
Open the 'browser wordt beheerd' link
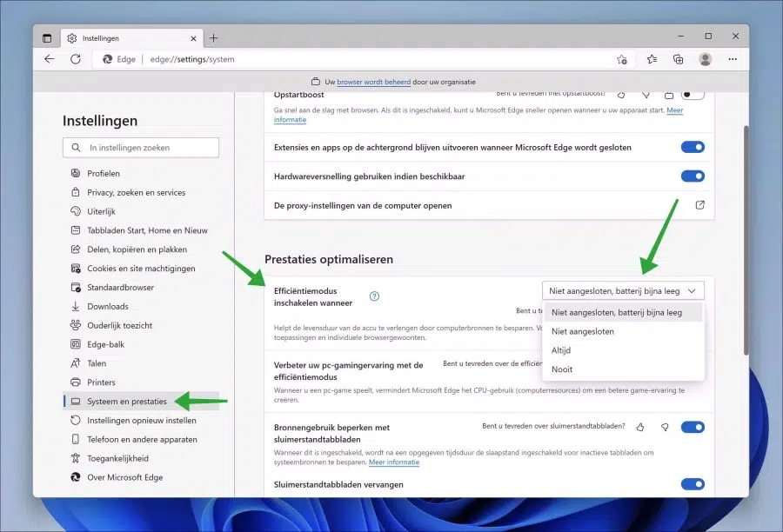[x=373, y=82]
